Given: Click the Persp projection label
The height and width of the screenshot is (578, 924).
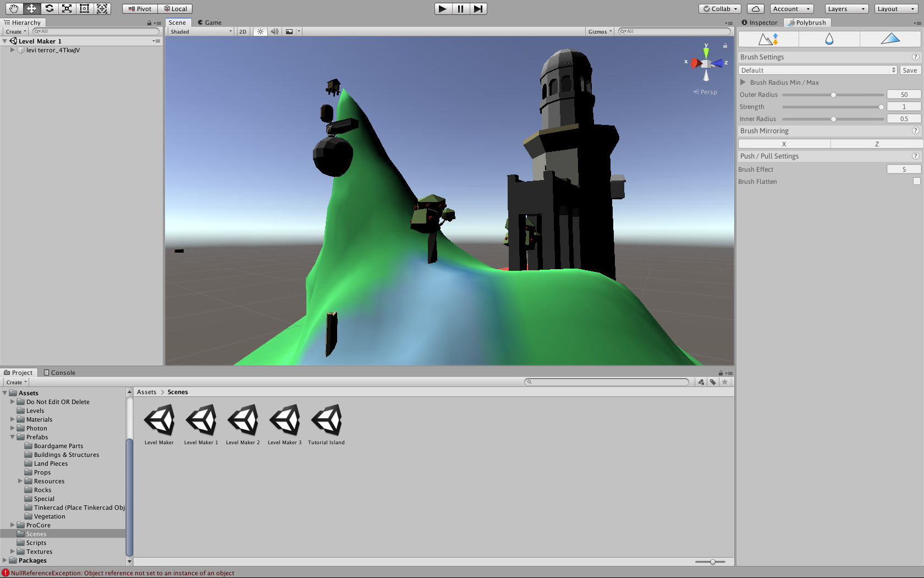Looking at the screenshot, I should point(705,92).
